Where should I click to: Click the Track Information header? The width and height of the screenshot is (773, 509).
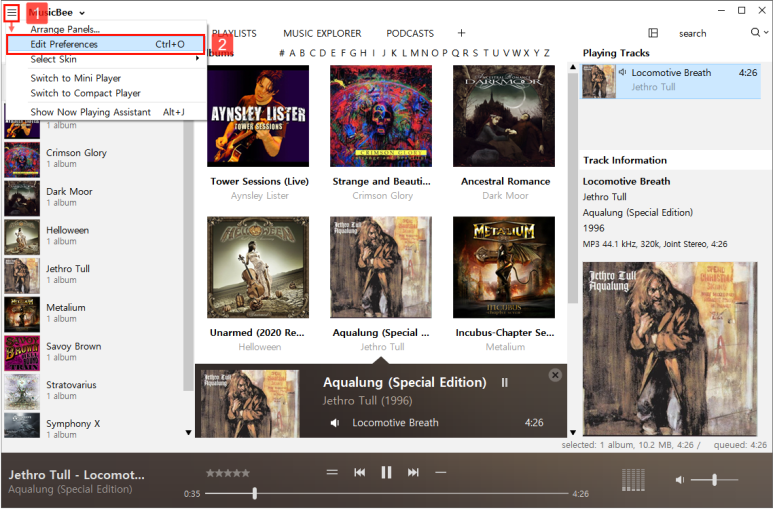[625, 160]
